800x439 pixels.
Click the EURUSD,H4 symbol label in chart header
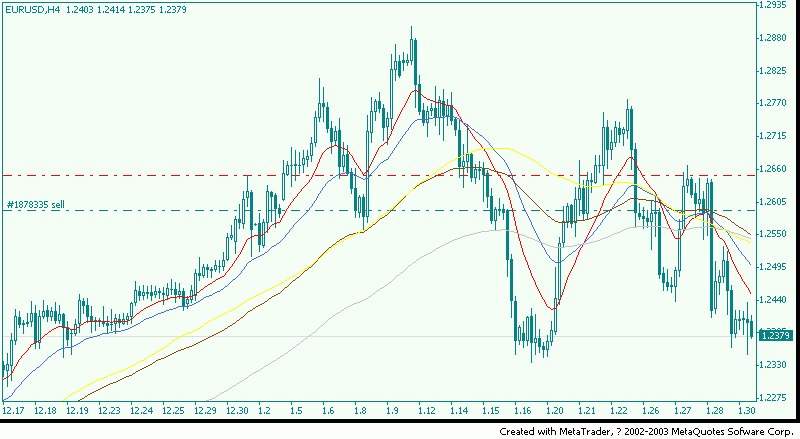click(x=33, y=10)
